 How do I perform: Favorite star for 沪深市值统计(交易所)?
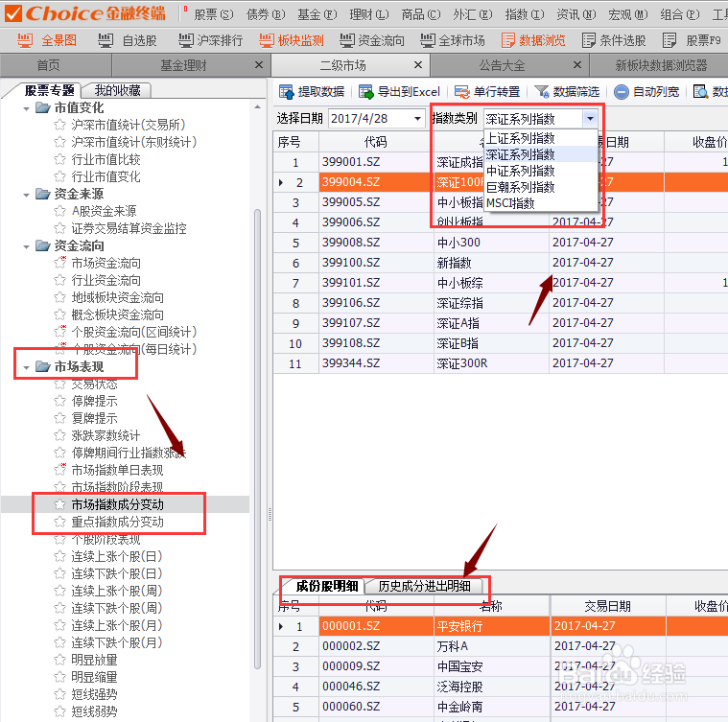(x=59, y=125)
